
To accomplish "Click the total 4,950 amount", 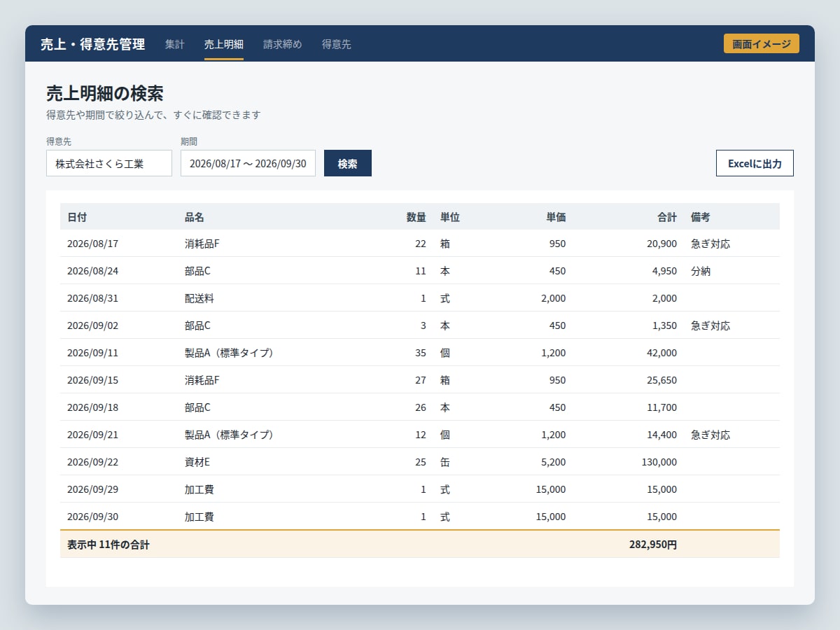I will point(664,271).
